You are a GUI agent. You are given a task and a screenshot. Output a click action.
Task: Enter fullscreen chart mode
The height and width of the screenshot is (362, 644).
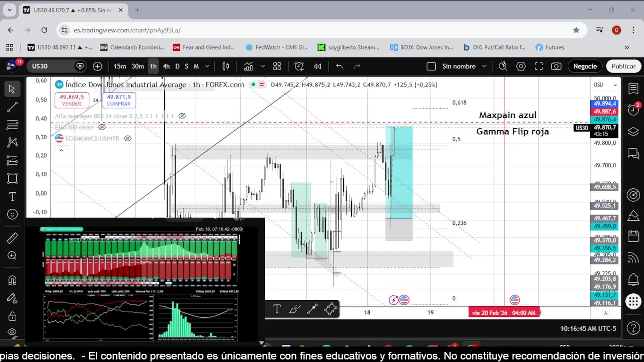(x=539, y=66)
